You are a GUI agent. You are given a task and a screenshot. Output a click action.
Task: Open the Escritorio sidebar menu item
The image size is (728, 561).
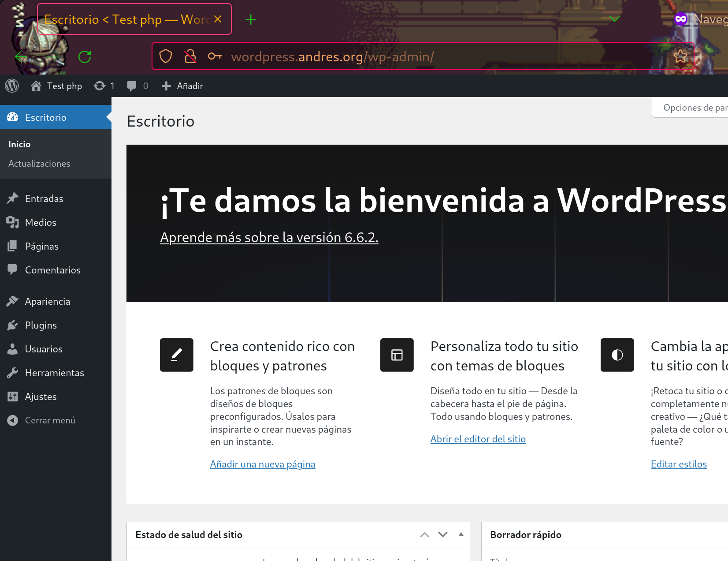click(x=56, y=117)
